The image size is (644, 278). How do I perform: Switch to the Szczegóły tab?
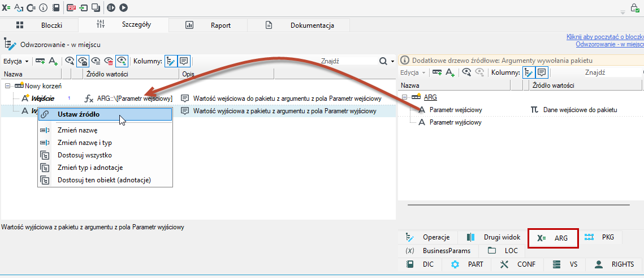pyautogui.click(x=123, y=24)
